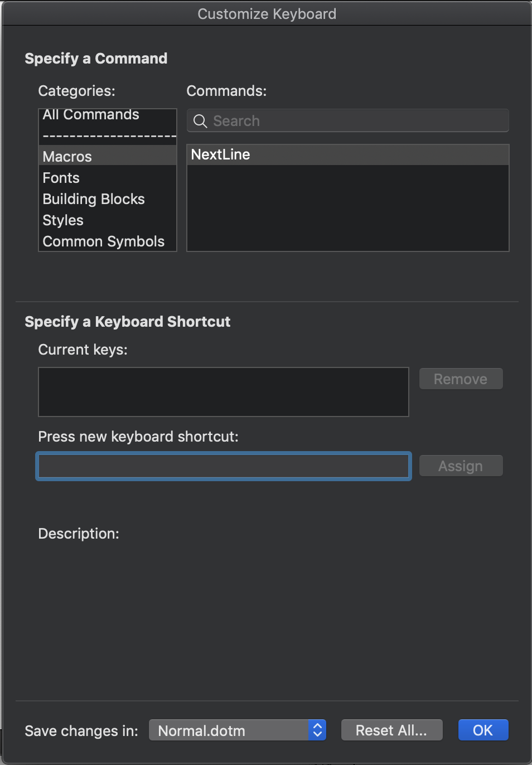
Task: Click the Normal.dotm stepper arrows
Action: point(317,730)
